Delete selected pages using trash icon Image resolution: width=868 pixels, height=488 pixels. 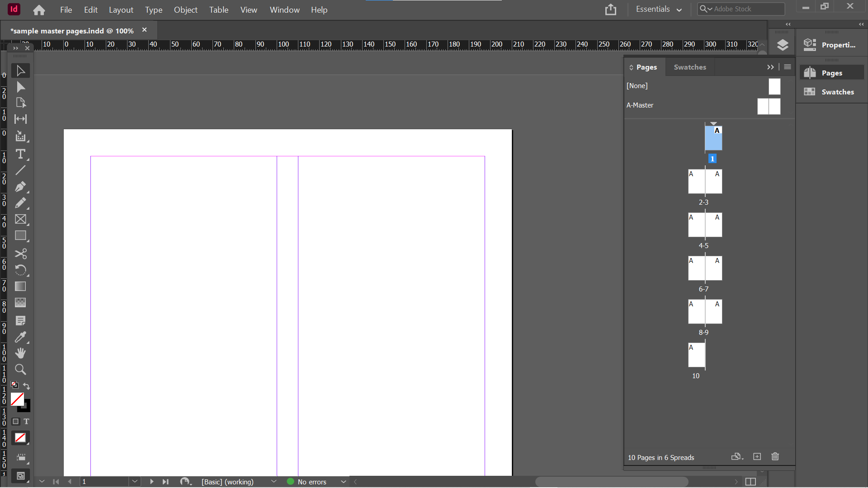775,457
